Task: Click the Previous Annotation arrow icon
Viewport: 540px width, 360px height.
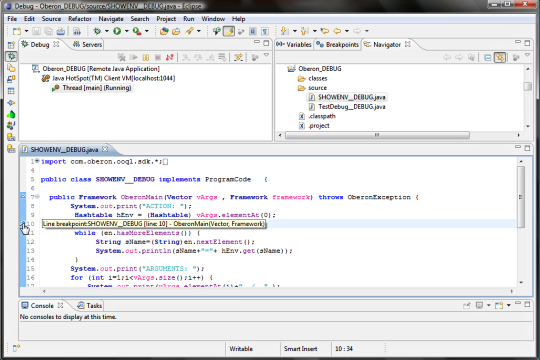Action: pos(304,31)
